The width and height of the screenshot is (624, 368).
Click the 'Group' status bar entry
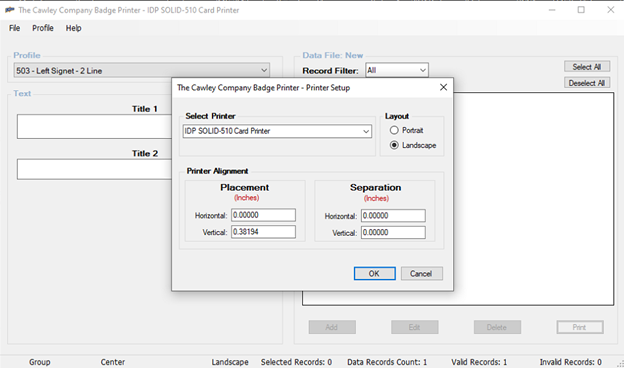pyautogui.click(x=39, y=362)
